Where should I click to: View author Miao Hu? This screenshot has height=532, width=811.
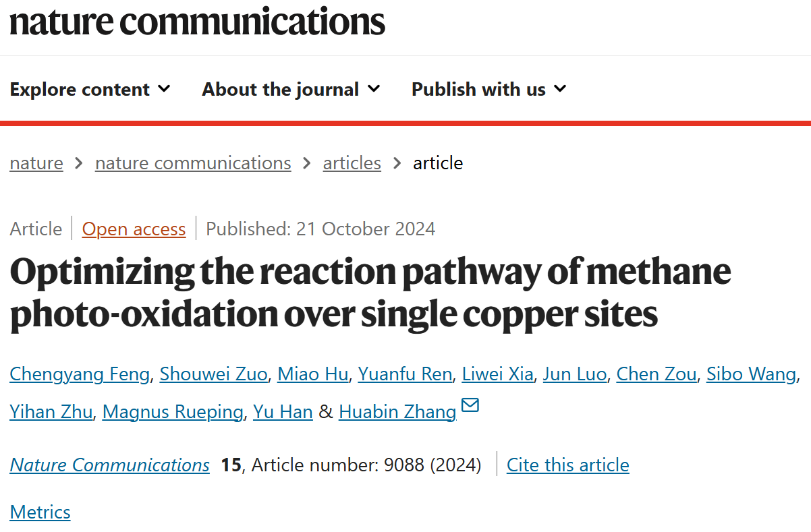click(313, 374)
